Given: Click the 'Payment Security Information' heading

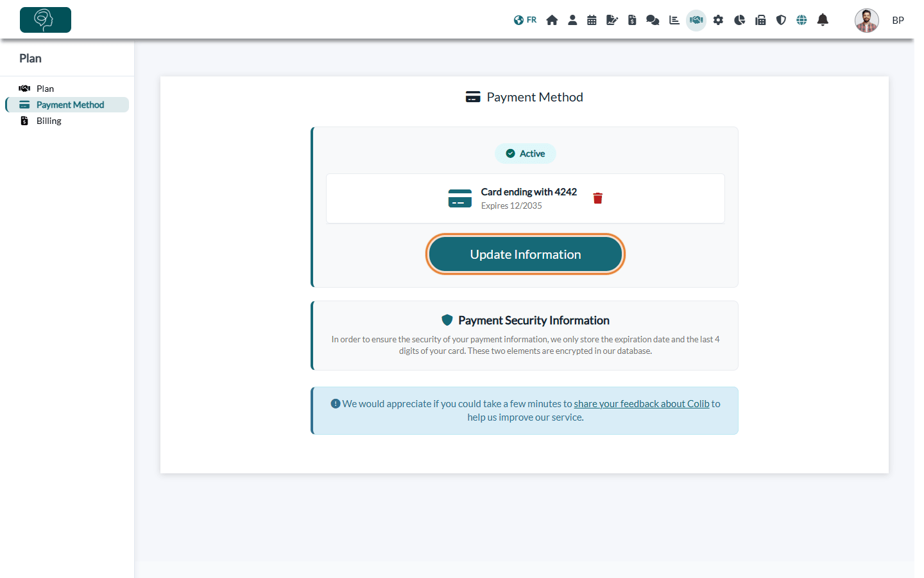Looking at the screenshot, I should click(x=534, y=320).
